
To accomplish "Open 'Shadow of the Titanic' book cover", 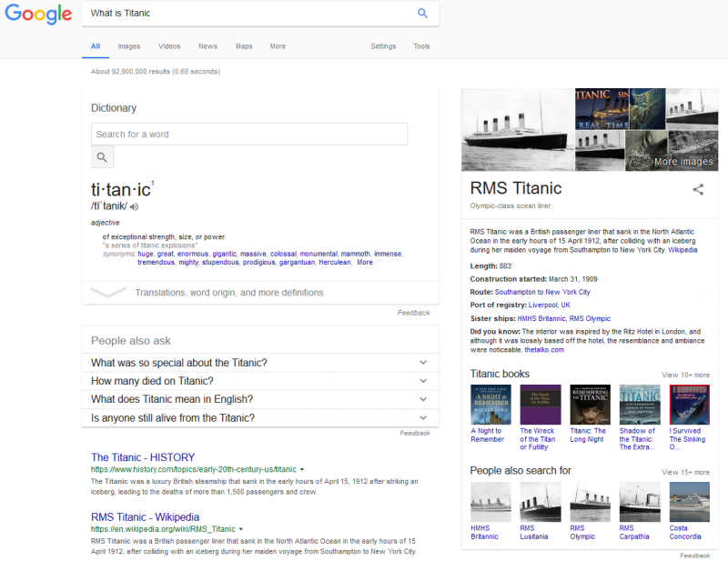I will pos(640,405).
